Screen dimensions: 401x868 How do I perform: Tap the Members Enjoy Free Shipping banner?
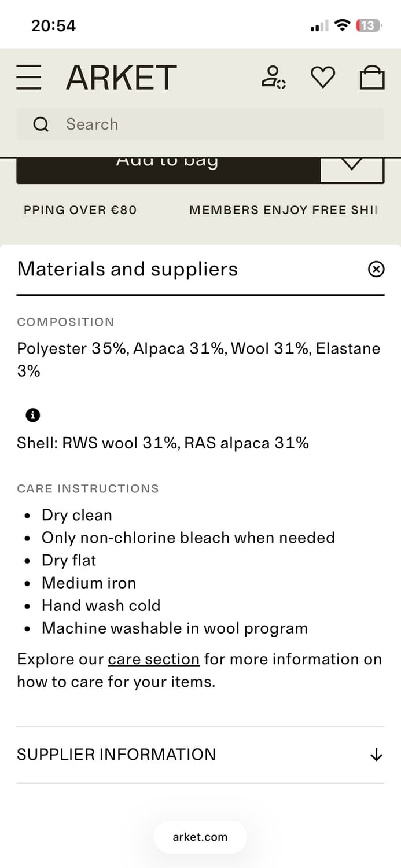tap(282, 210)
